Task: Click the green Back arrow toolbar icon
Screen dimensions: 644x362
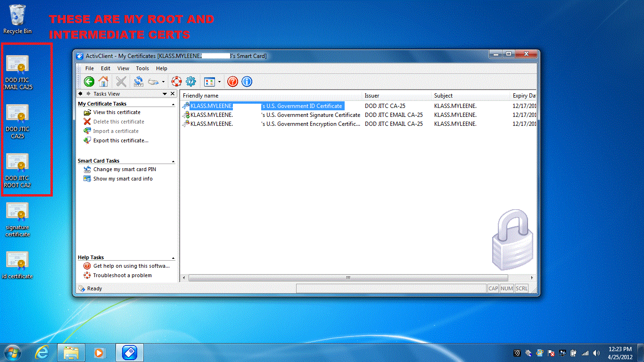Action: tap(89, 82)
